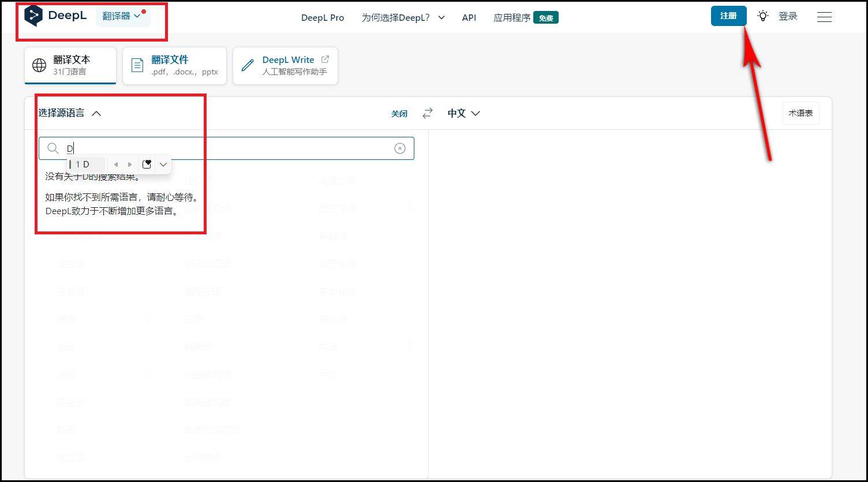Image resolution: width=868 pixels, height=482 pixels.
Task: Switch to 翻译文本 tab
Action: point(70,65)
